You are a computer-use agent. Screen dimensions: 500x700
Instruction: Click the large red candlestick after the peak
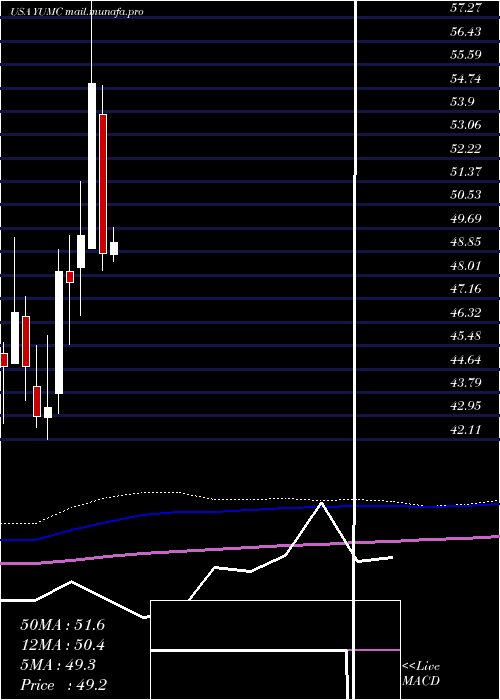(x=103, y=184)
